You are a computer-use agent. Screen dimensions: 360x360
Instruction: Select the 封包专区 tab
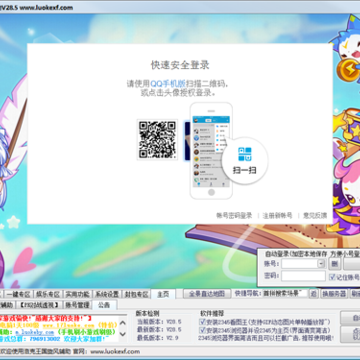click(136, 294)
